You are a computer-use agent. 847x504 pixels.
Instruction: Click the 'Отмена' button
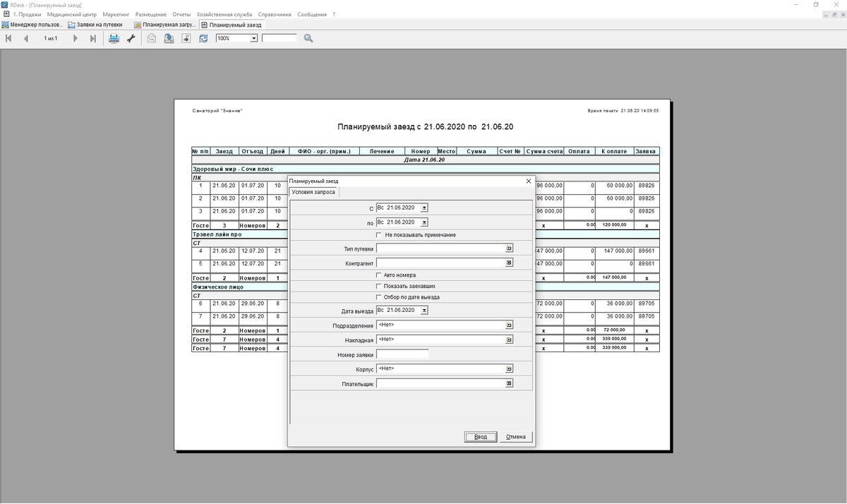tap(516, 437)
